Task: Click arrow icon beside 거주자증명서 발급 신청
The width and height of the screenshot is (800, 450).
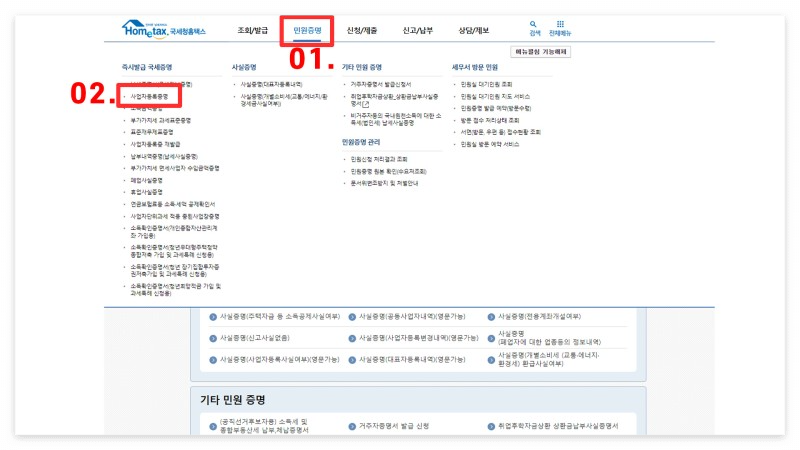Action: tap(352, 427)
